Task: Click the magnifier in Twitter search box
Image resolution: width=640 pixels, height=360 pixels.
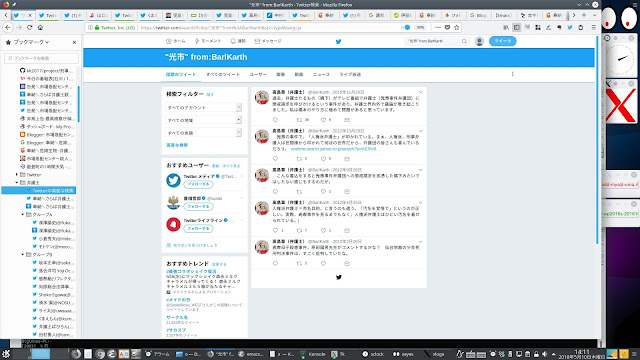Action: coord(464,41)
